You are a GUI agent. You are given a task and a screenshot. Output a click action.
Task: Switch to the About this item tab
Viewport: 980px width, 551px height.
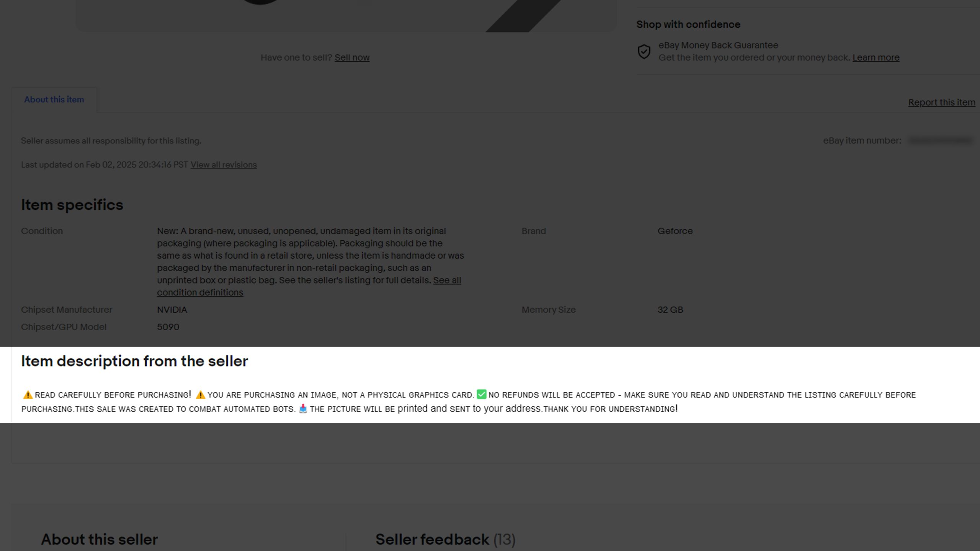pos(54,99)
